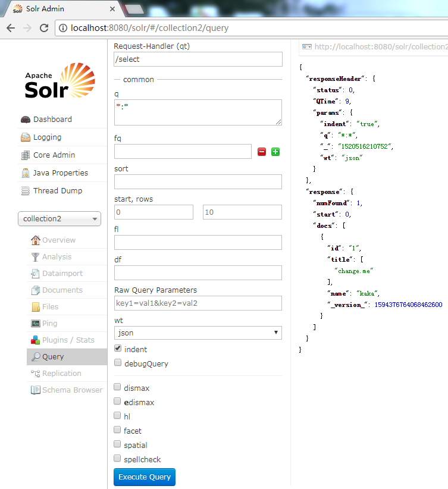The image size is (448, 489).
Task: Click the fl field list input
Action: pyautogui.click(x=198, y=242)
